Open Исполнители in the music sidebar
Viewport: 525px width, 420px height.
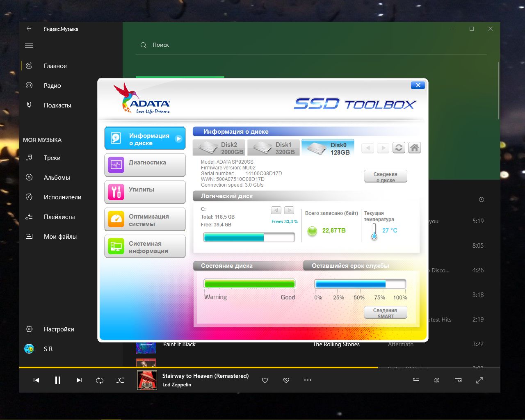click(71, 197)
